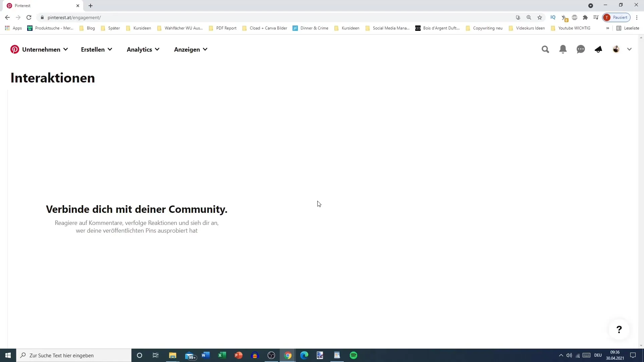Image resolution: width=644 pixels, height=362 pixels.
Task: Click the Interaktionen page heading link
Action: tap(53, 77)
